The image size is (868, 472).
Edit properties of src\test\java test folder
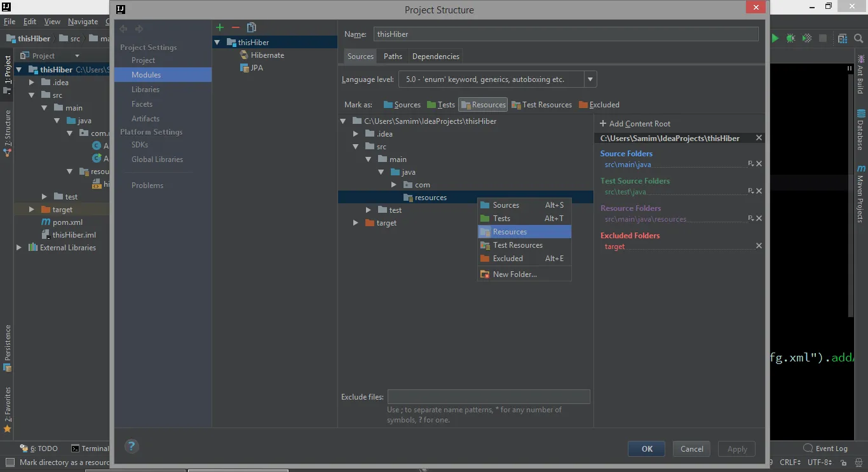(750, 191)
